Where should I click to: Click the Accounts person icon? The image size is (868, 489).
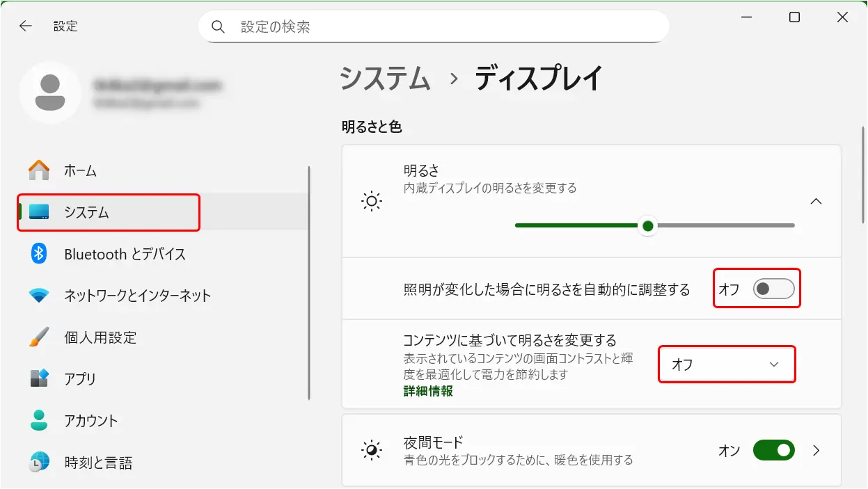39,421
